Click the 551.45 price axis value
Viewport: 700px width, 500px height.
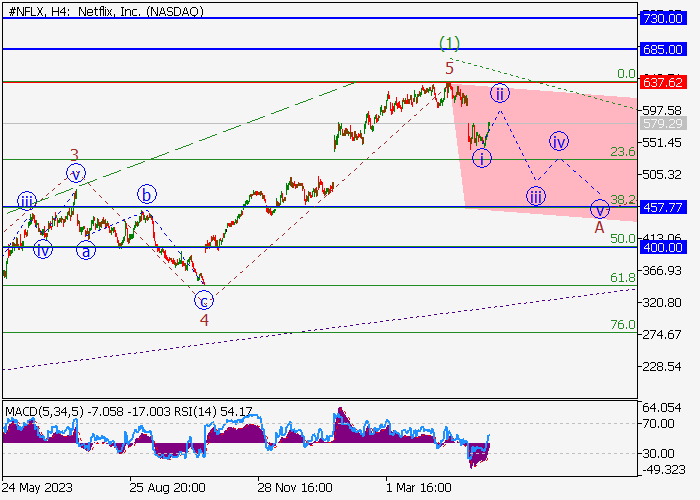(x=662, y=142)
